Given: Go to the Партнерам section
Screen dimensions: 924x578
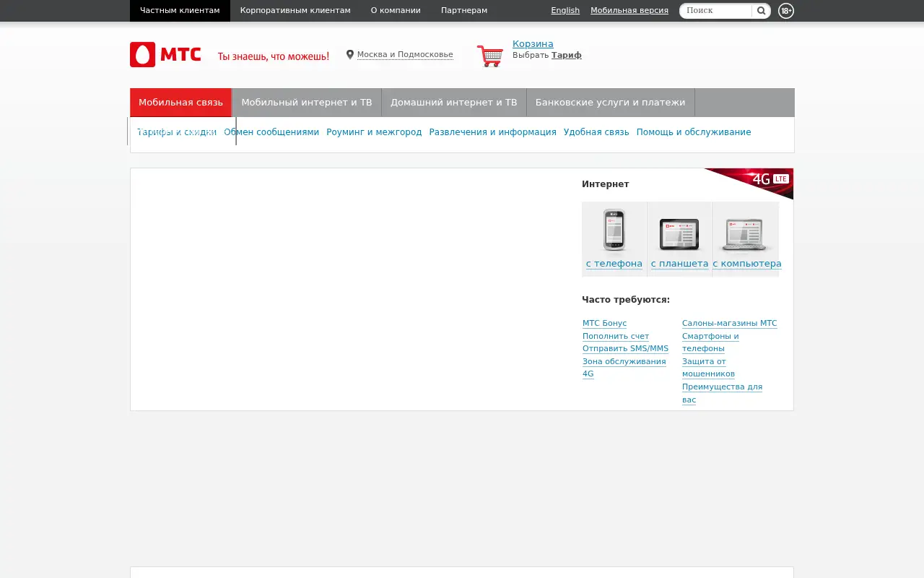Looking at the screenshot, I should [464, 11].
